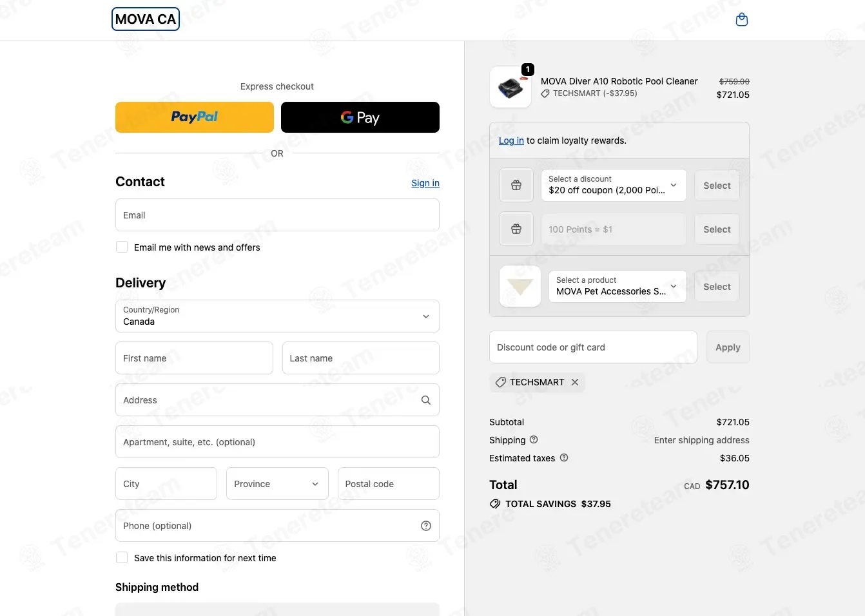The image size is (865, 616).
Task: Pay with the Google Pay button
Action: (x=360, y=117)
